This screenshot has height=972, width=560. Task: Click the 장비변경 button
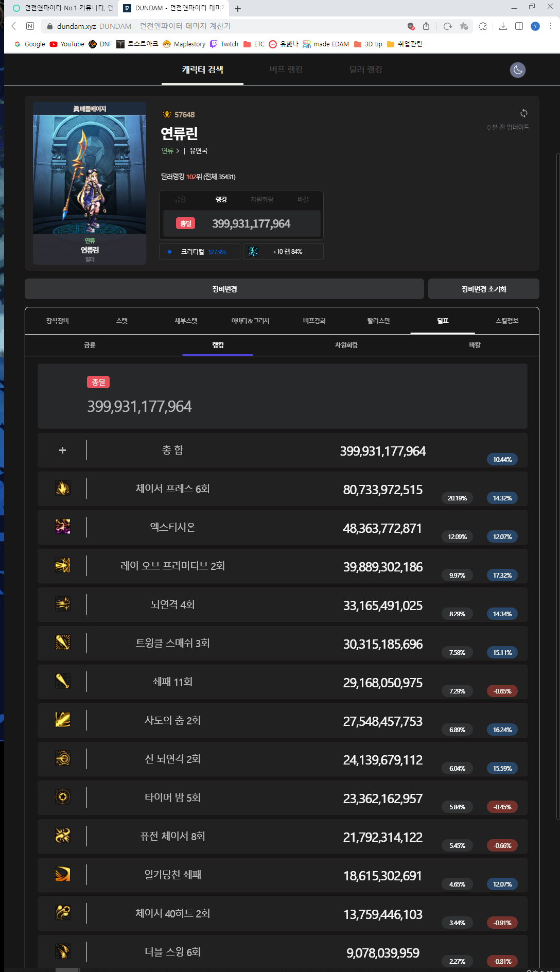[224, 289]
